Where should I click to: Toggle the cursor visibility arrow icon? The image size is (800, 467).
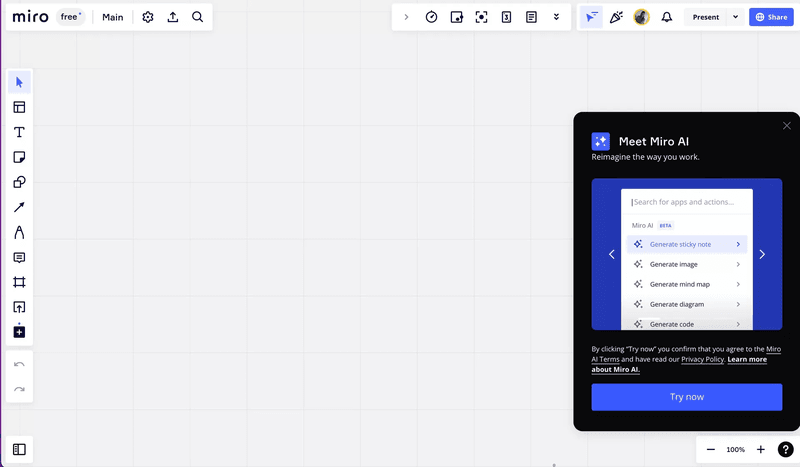[x=592, y=17]
